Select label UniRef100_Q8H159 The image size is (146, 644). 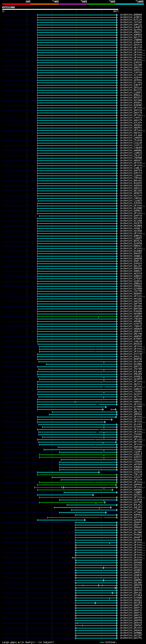point(131,585)
